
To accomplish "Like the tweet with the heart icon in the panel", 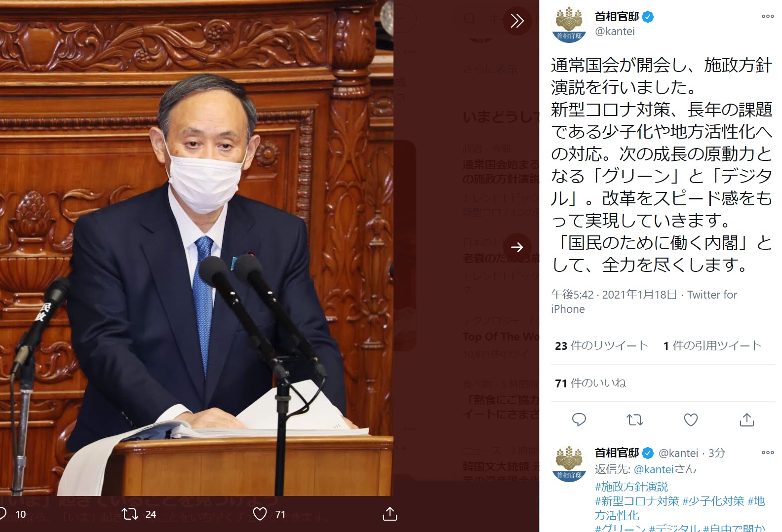I will click(x=691, y=420).
